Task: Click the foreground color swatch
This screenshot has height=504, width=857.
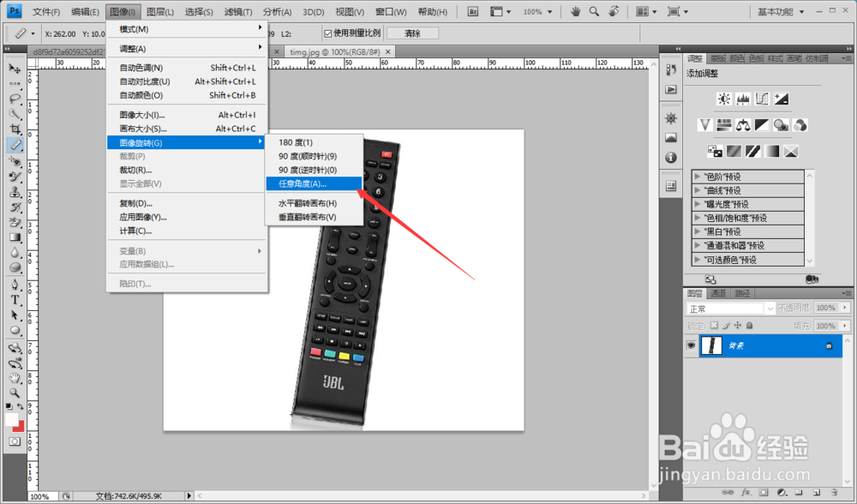Action: pos(11,419)
